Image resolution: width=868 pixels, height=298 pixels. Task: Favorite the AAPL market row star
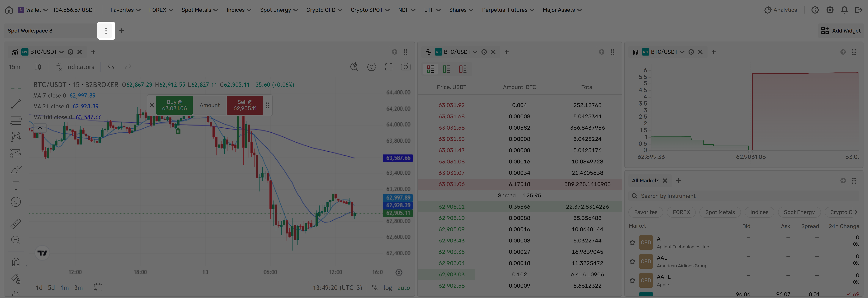(x=632, y=280)
